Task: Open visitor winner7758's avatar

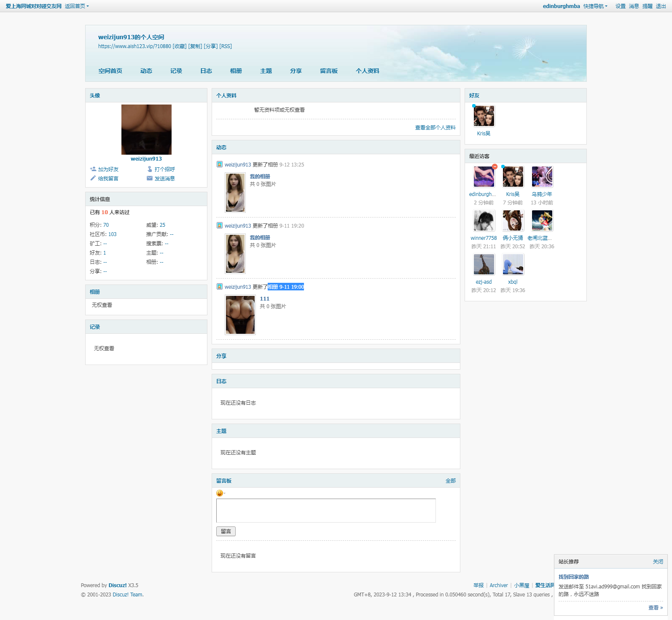Action: pos(484,220)
